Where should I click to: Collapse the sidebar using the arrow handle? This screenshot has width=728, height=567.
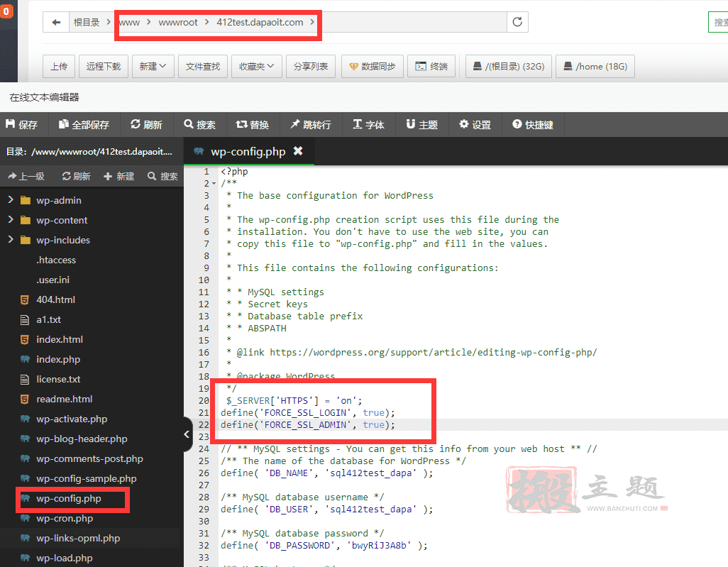187,434
